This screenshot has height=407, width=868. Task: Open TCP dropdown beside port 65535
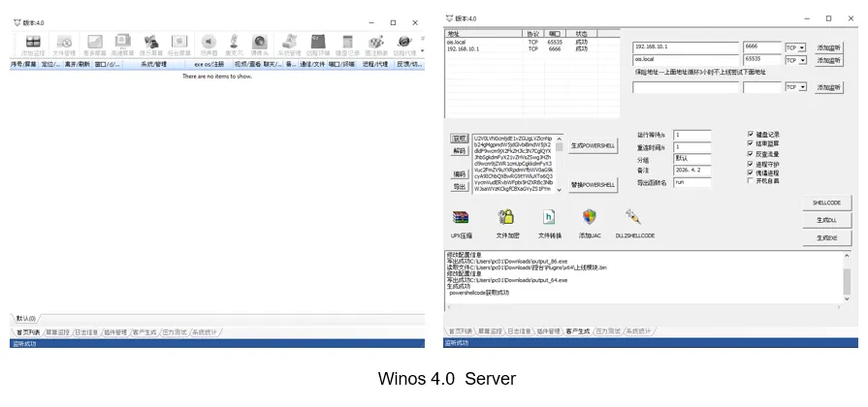click(x=796, y=60)
